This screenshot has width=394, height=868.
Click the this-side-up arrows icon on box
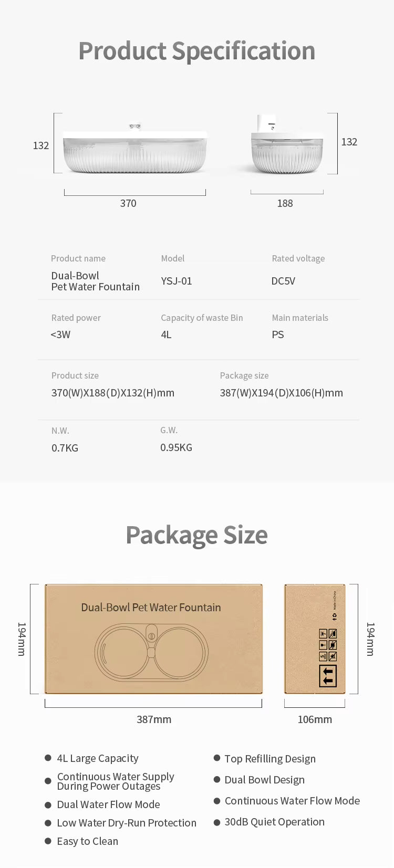328,676
